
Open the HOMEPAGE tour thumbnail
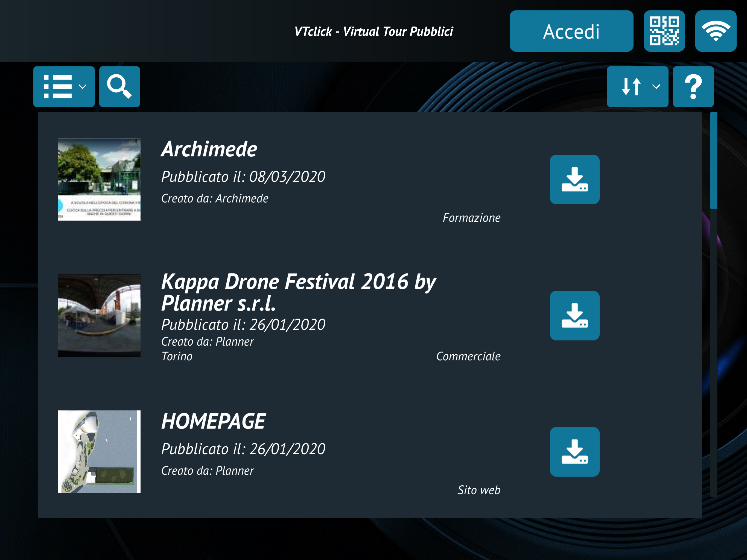click(99, 451)
